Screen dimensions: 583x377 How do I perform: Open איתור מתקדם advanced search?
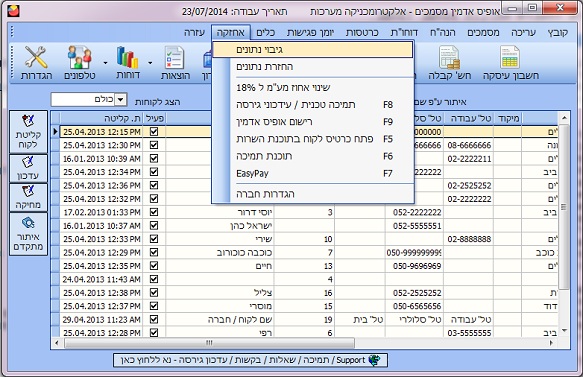(29, 234)
